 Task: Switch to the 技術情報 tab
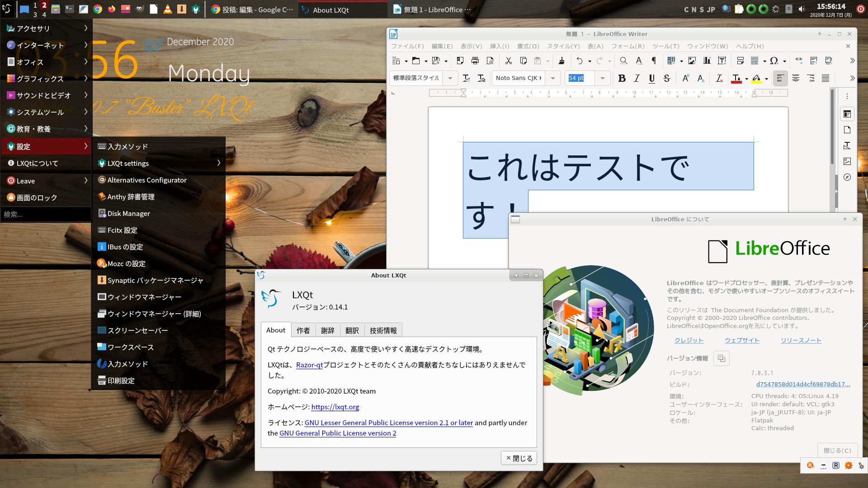pyautogui.click(x=383, y=330)
